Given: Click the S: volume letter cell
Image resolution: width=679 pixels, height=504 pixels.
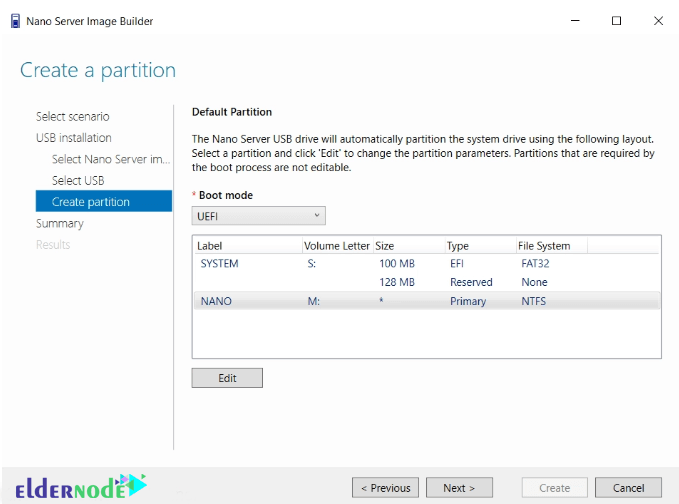Looking at the screenshot, I should tap(312, 263).
